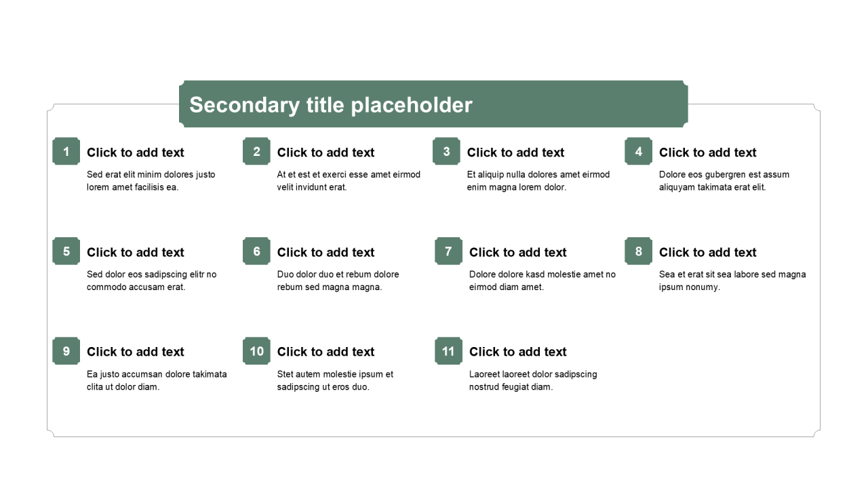Click the heading text beside badge 1

136,152
